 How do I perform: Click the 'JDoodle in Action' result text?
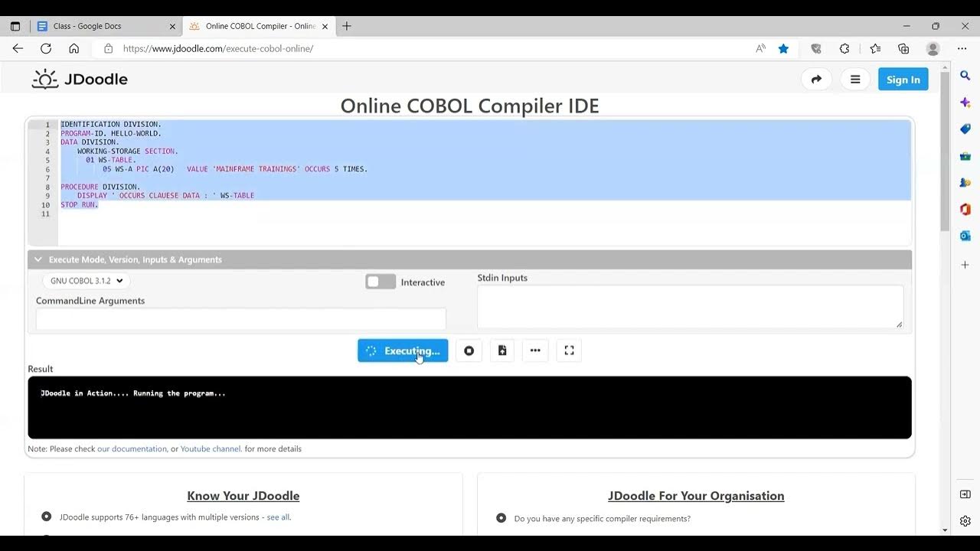[x=133, y=393]
